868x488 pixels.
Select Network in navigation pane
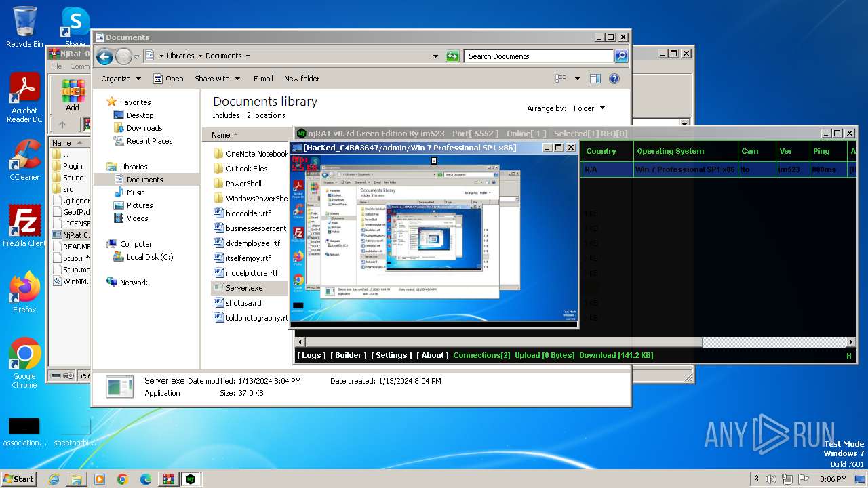(134, 283)
